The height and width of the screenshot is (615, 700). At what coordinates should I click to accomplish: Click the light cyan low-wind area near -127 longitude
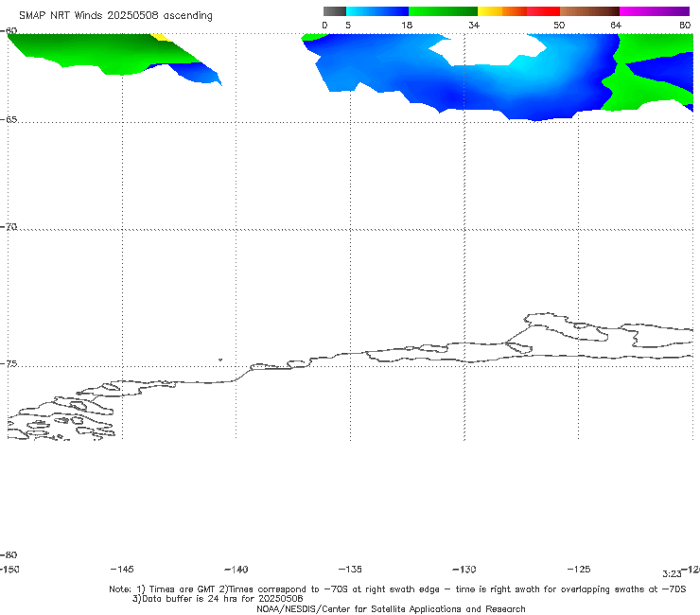click(527, 65)
